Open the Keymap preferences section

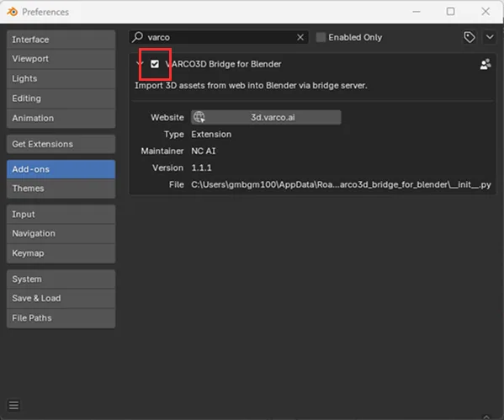(x=61, y=253)
